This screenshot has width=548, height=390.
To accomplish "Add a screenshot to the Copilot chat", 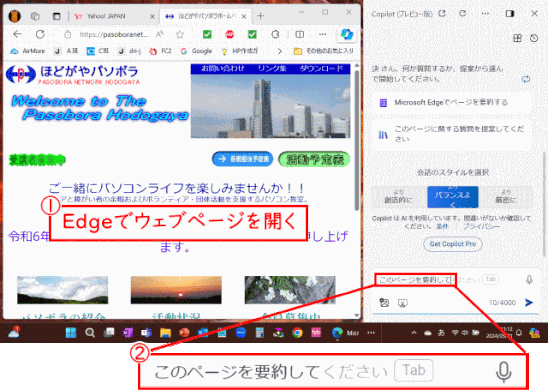I will (x=403, y=303).
